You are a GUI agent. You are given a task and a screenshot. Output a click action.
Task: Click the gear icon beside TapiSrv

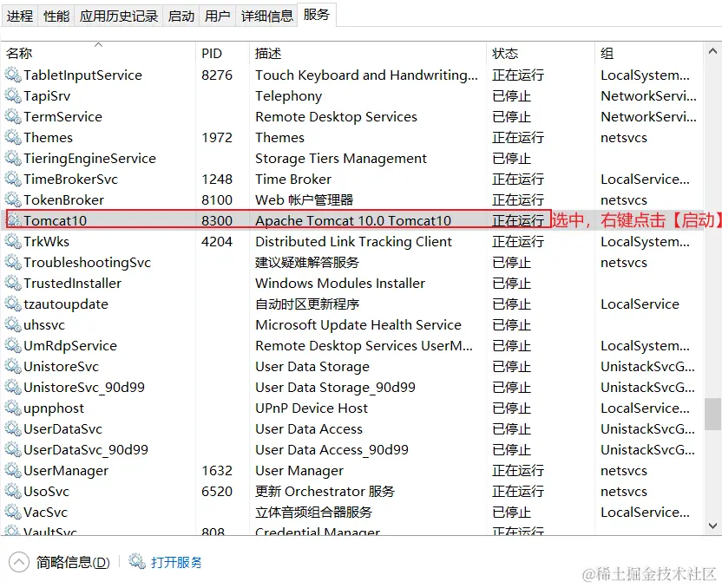point(13,95)
